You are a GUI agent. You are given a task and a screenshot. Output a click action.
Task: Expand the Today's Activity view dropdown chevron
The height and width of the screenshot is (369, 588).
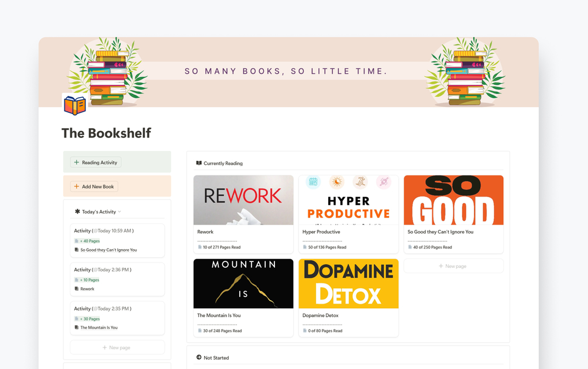click(119, 212)
